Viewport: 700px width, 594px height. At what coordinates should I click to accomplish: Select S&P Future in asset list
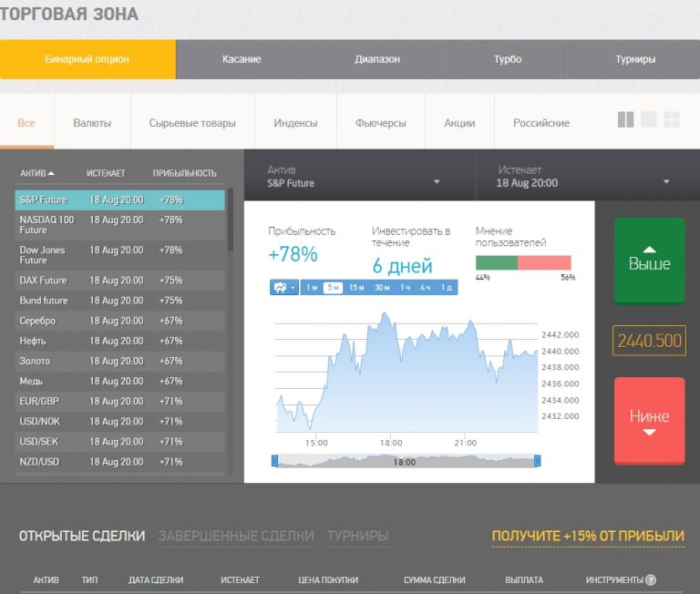point(119,200)
